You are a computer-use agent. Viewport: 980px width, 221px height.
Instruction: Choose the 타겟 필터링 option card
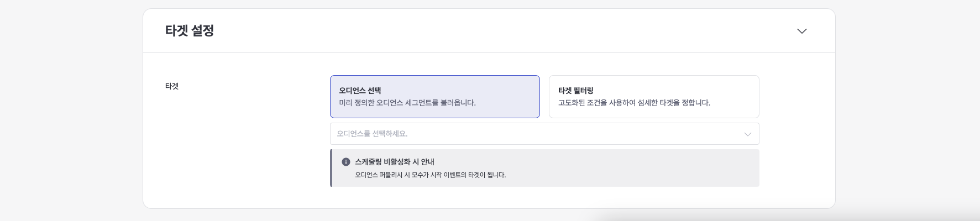653,97
